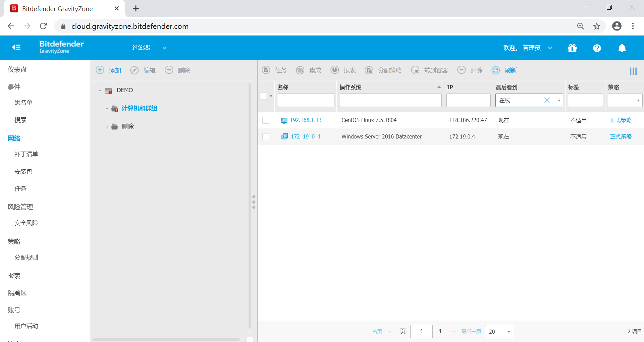
Task: Click the panel splitter dots handle
Action: point(254,202)
